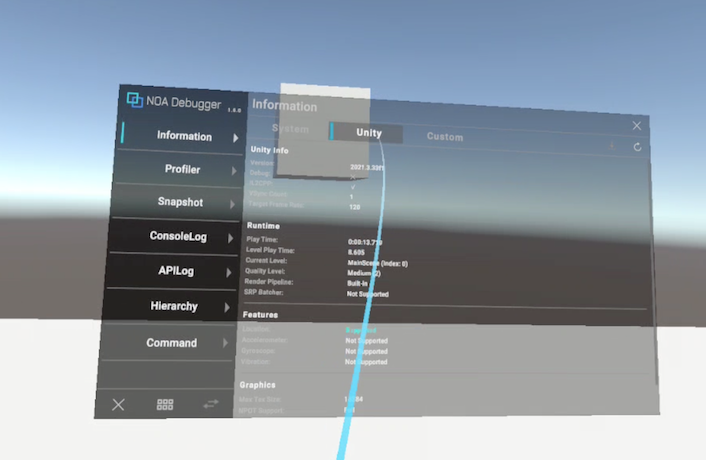Expand the Command menu arrow
The width and height of the screenshot is (706, 460).
click(x=225, y=343)
